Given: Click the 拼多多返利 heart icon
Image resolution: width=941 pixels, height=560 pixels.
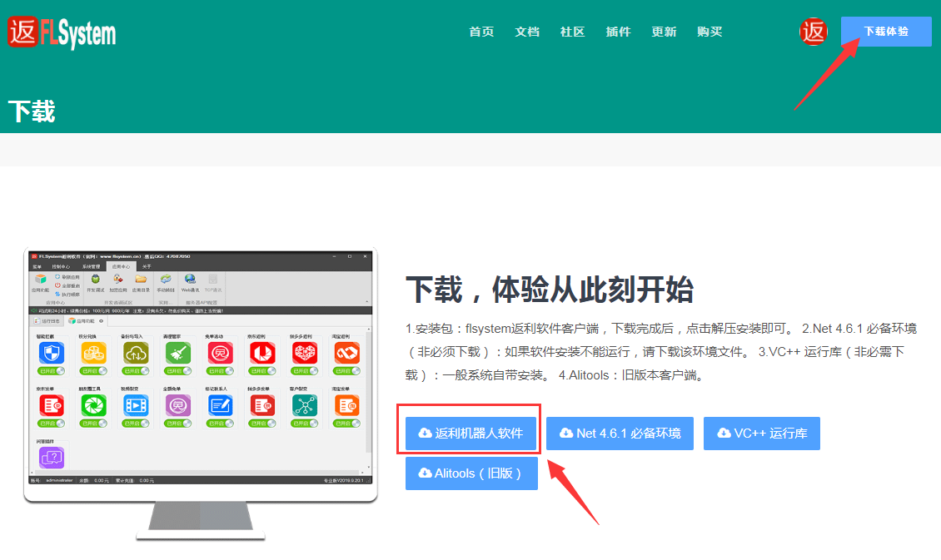Looking at the screenshot, I should (x=305, y=353).
